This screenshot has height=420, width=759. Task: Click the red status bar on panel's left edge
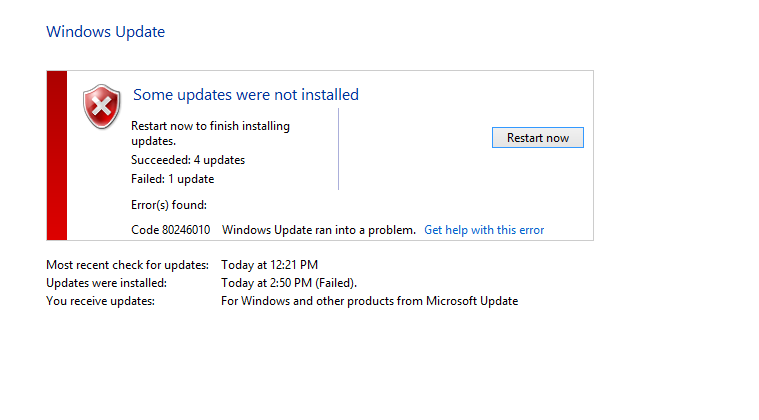click(x=57, y=155)
